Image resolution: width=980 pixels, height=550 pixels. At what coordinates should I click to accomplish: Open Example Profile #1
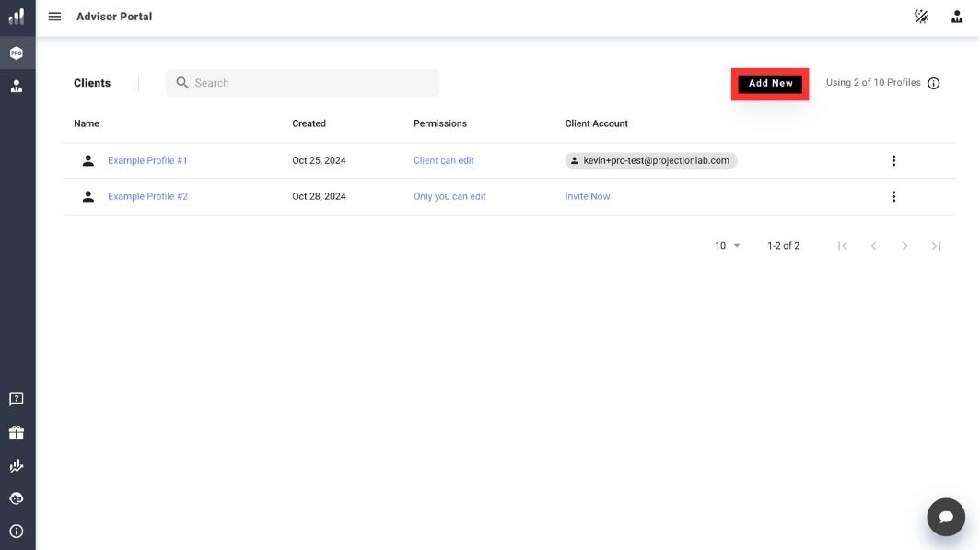click(x=147, y=160)
